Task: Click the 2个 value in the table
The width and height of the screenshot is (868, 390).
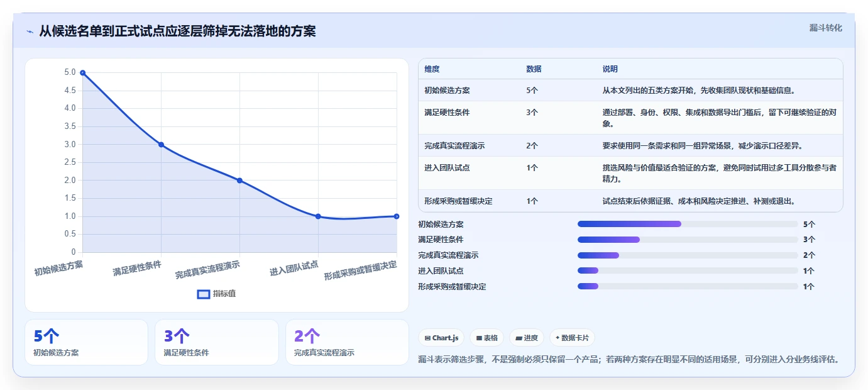Action: 532,145
